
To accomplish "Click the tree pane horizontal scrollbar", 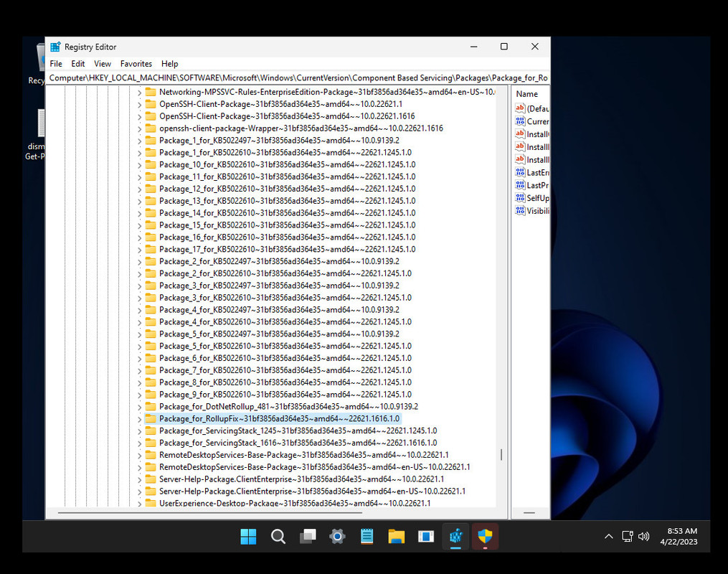I will [x=210, y=513].
